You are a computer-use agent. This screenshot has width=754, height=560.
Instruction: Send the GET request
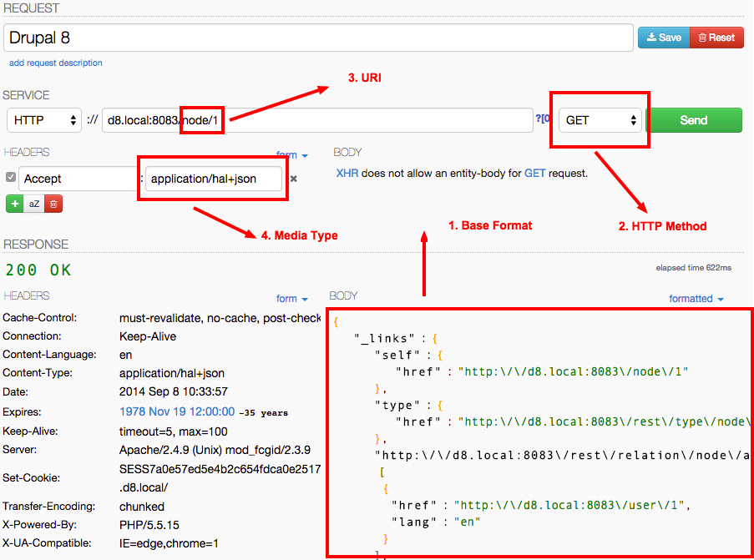point(693,120)
